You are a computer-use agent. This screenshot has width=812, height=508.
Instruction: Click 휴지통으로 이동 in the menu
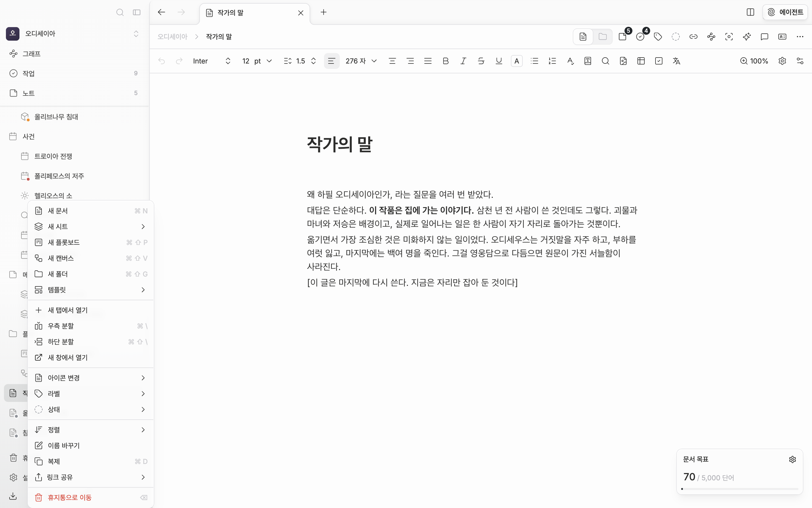click(x=91, y=497)
